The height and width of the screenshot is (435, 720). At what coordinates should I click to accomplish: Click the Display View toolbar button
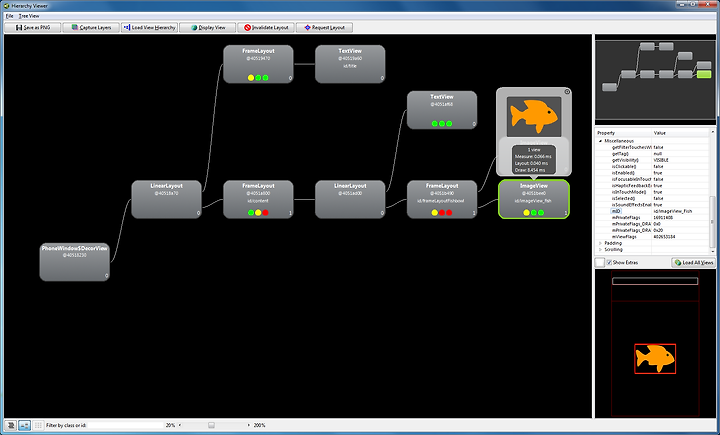(x=208, y=28)
